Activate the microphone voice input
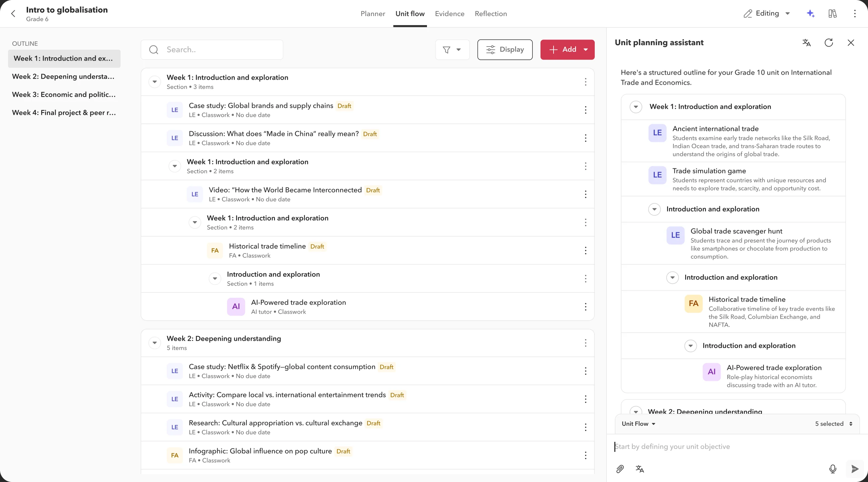868x482 pixels. coord(833,469)
